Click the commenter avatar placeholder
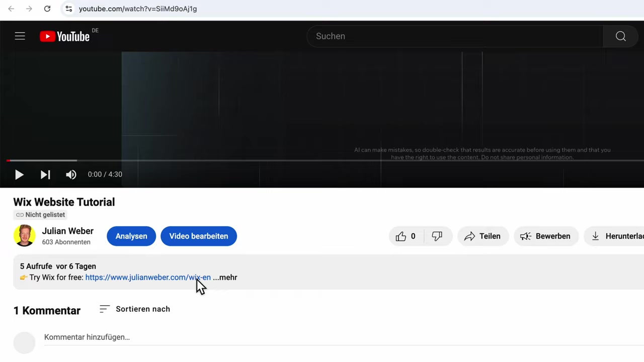 point(24,342)
